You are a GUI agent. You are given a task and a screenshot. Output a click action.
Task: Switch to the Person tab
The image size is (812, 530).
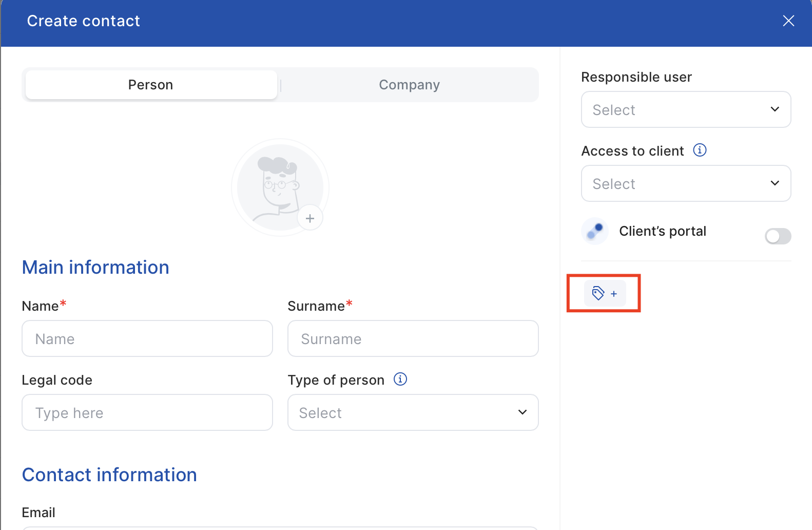click(151, 85)
